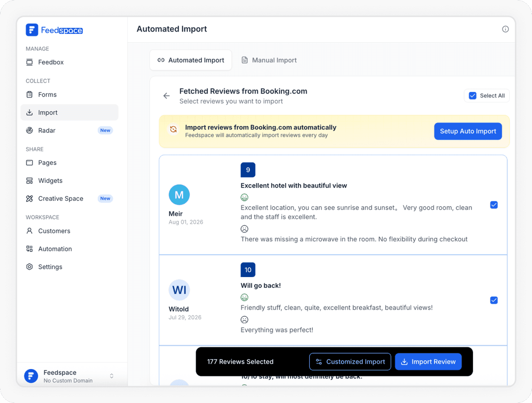Click the Feedbox inbox icon

[30, 62]
